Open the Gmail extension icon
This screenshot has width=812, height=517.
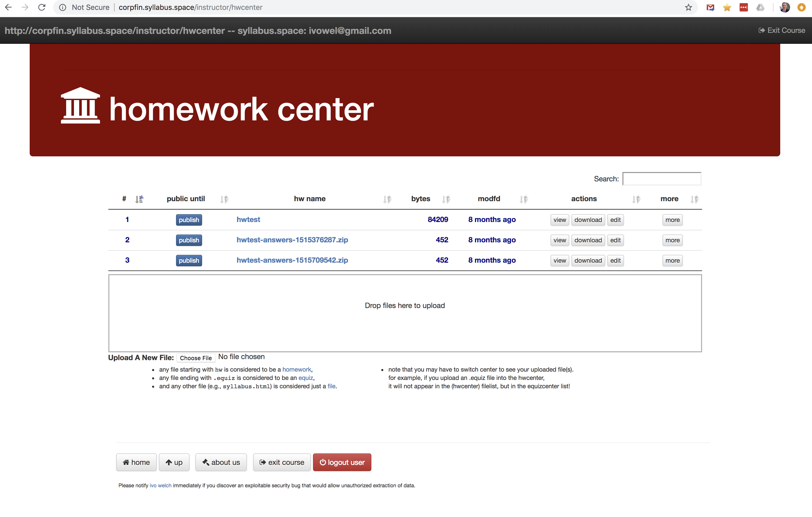[710, 7]
